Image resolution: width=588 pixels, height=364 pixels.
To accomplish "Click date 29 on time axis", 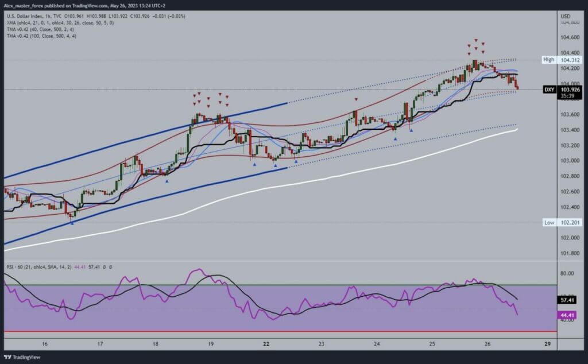I will [x=547, y=344].
